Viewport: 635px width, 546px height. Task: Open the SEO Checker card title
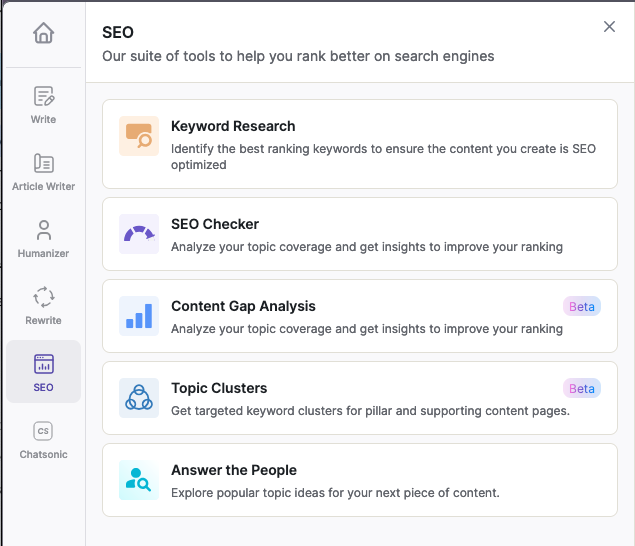[215, 224]
